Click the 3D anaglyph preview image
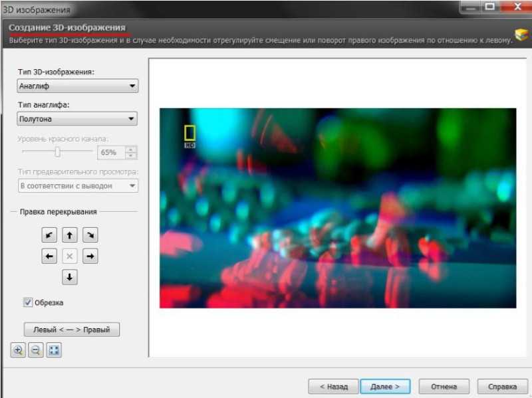Image resolution: width=532 pixels, height=398 pixels. [338, 208]
